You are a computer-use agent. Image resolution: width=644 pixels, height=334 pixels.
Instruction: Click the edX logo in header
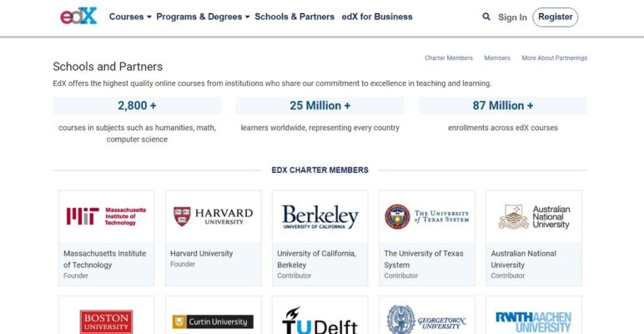[x=78, y=17]
